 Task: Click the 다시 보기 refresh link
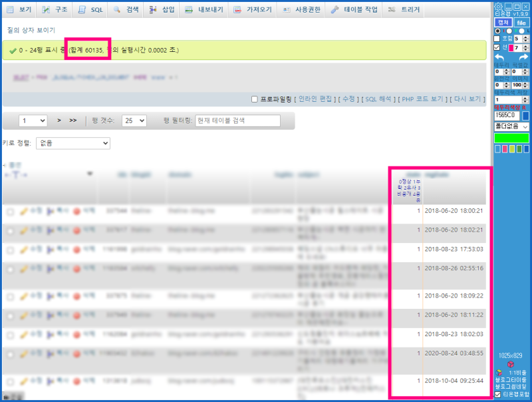[467, 99]
